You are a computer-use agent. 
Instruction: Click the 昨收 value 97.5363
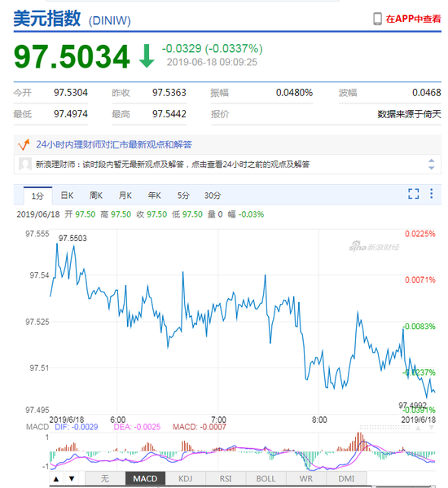click(x=169, y=93)
